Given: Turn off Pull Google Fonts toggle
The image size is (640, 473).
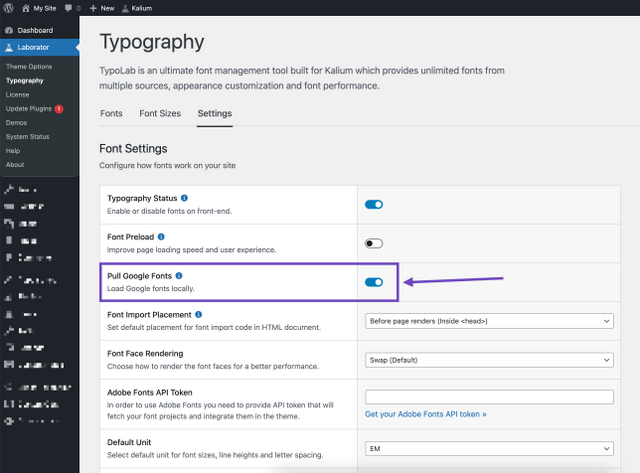Looking at the screenshot, I should point(374,282).
